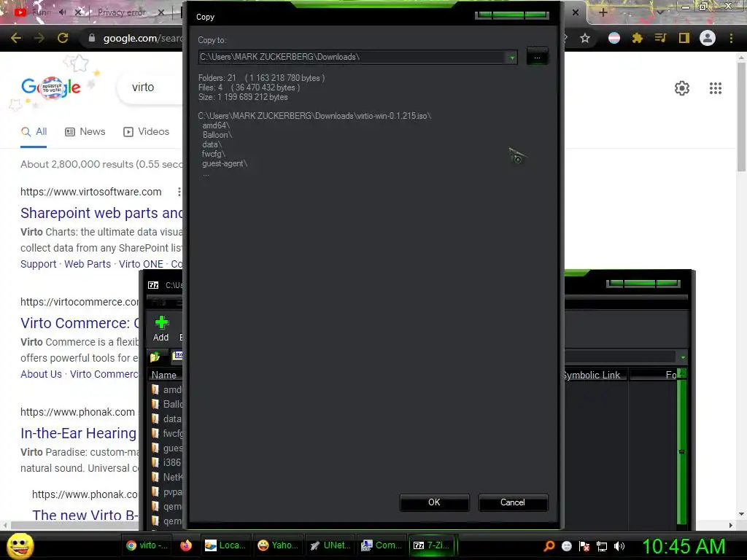Open Chrome extensions puzzle icon

click(x=638, y=38)
